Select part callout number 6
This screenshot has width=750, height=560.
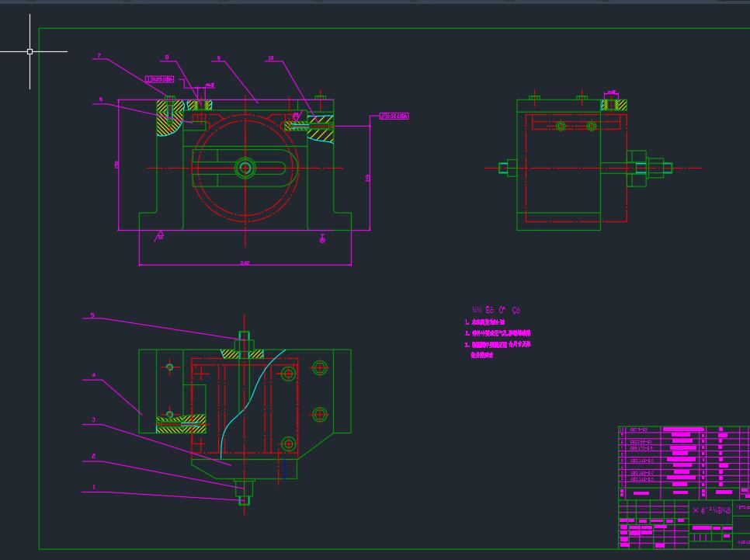tap(101, 99)
